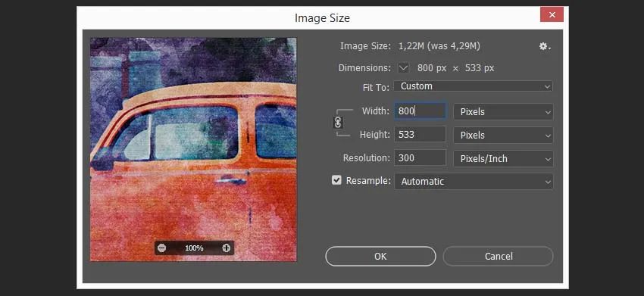Click the car preview image

click(x=193, y=149)
